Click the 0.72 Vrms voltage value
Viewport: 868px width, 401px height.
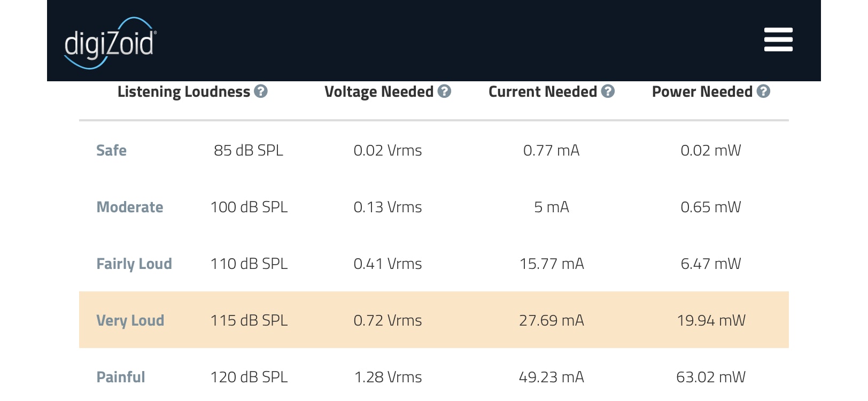coord(387,320)
